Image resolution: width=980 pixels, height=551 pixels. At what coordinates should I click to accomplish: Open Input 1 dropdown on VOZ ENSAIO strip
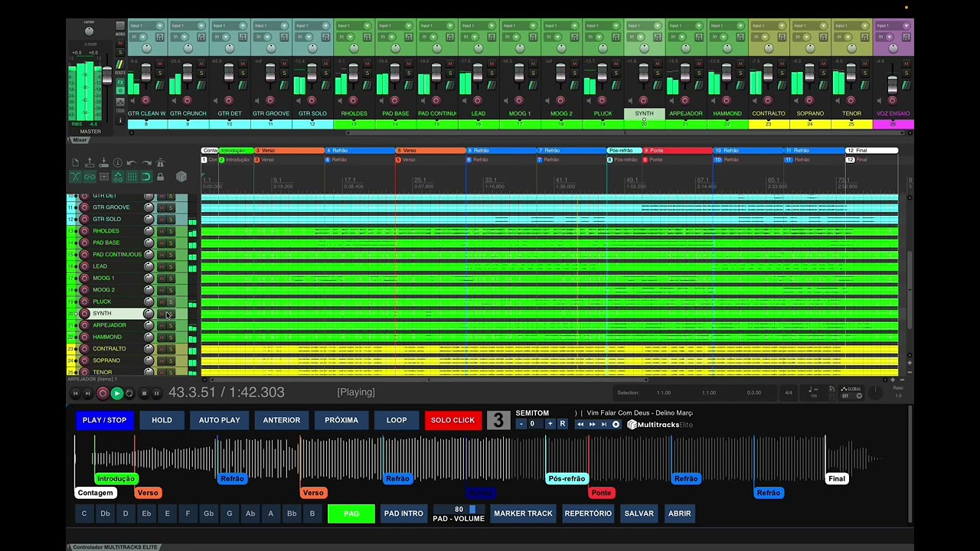(x=893, y=26)
